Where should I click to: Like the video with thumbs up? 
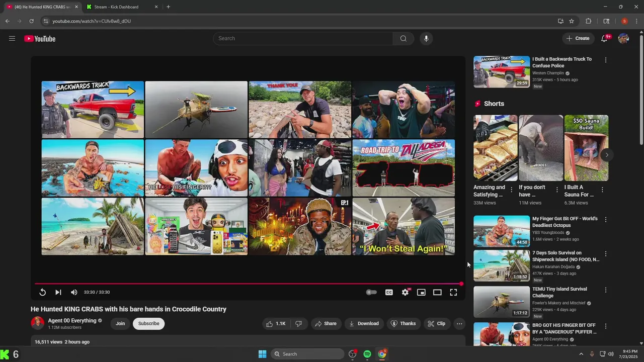tap(276, 324)
